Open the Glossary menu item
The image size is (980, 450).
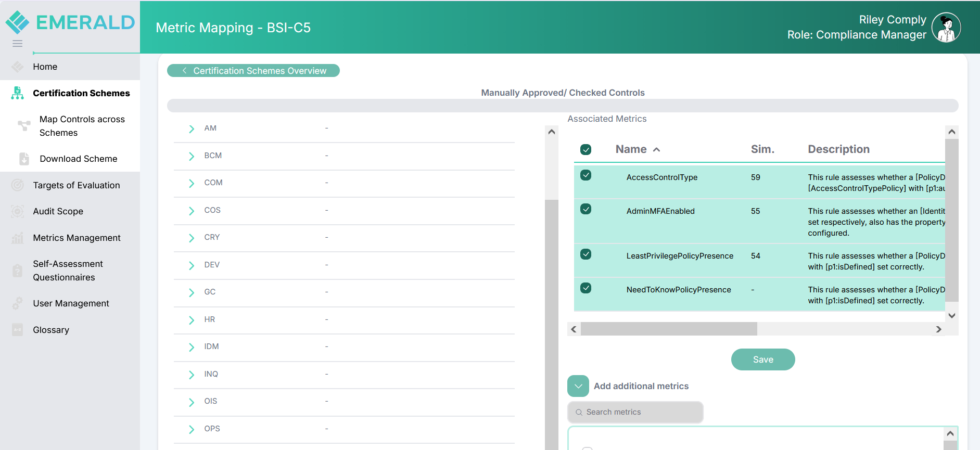pos(51,330)
